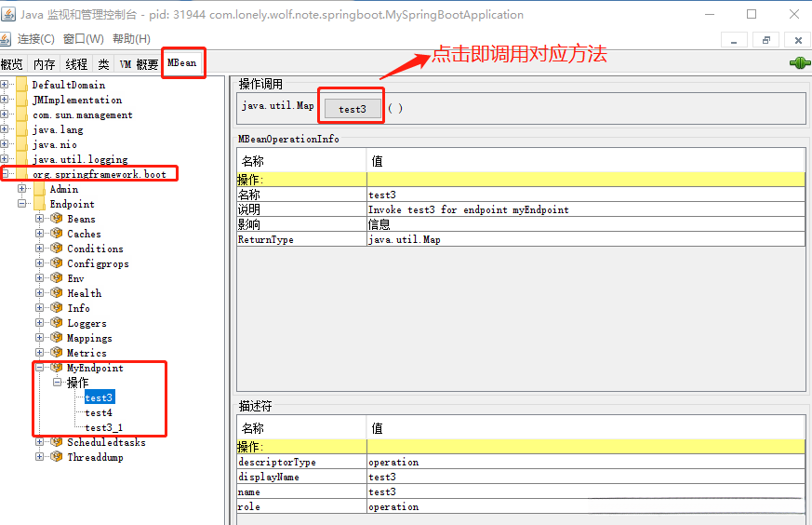Click 'Invoke test3 for endpoint myEndpoint' cell
This screenshot has width=812, height=525.
[x=586, y=209]
